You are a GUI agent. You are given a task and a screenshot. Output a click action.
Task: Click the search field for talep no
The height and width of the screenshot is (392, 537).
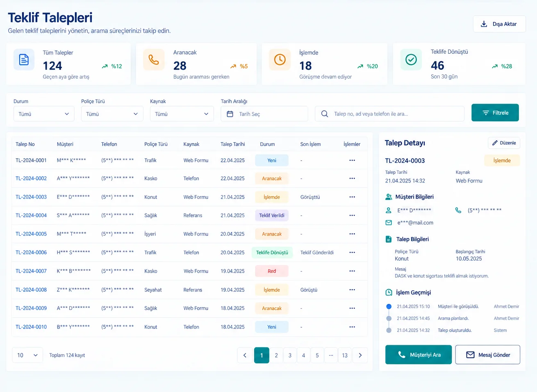390,114
